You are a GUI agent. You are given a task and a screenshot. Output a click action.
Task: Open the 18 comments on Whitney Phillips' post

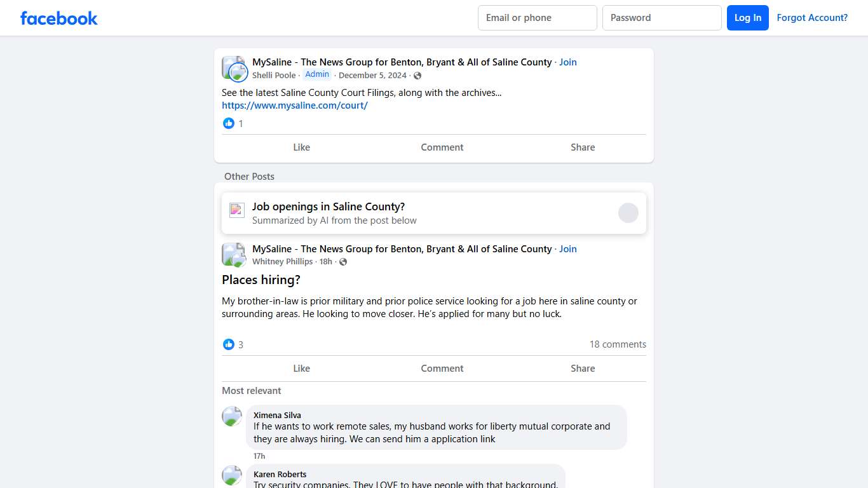618,344
